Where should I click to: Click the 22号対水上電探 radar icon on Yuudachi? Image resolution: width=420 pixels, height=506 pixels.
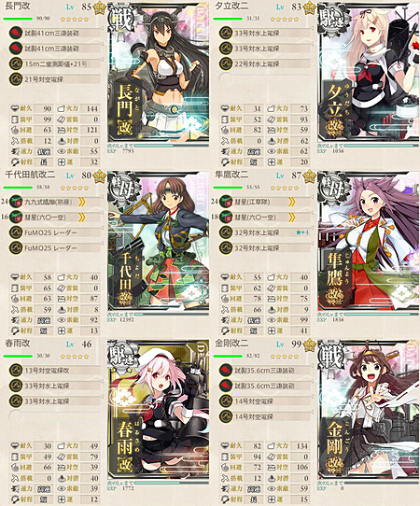[226, 63]
